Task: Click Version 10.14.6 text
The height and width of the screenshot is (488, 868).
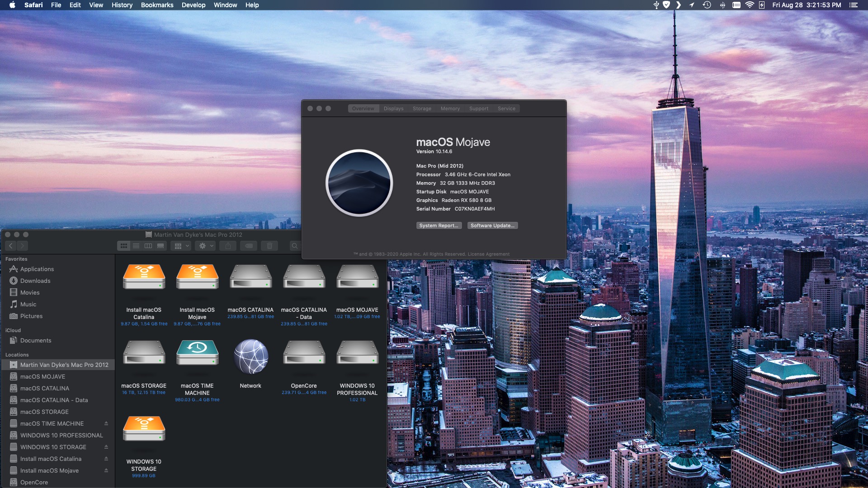Action: click(434, 151)
